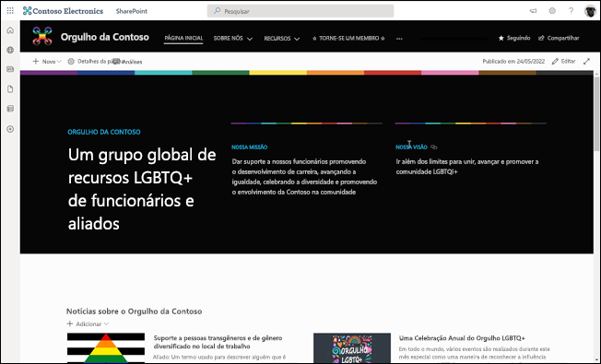This screenshot has height=364, width=601.
Task: Open the files page icon in rail
Action: 10,89
